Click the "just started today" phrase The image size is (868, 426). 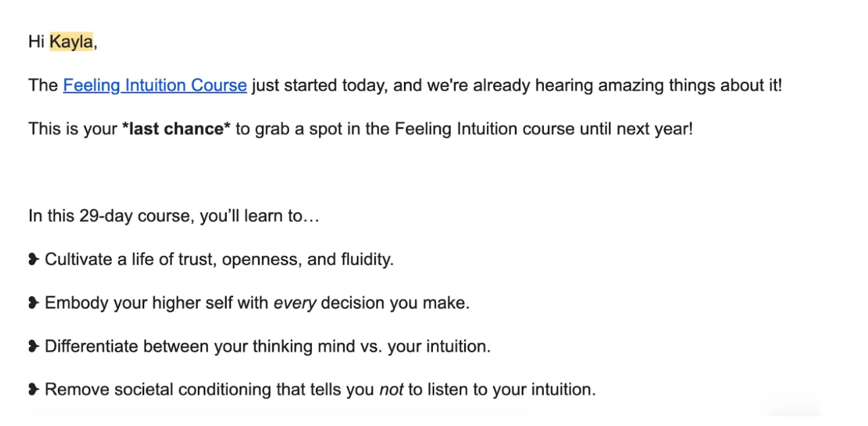point(319,86)
